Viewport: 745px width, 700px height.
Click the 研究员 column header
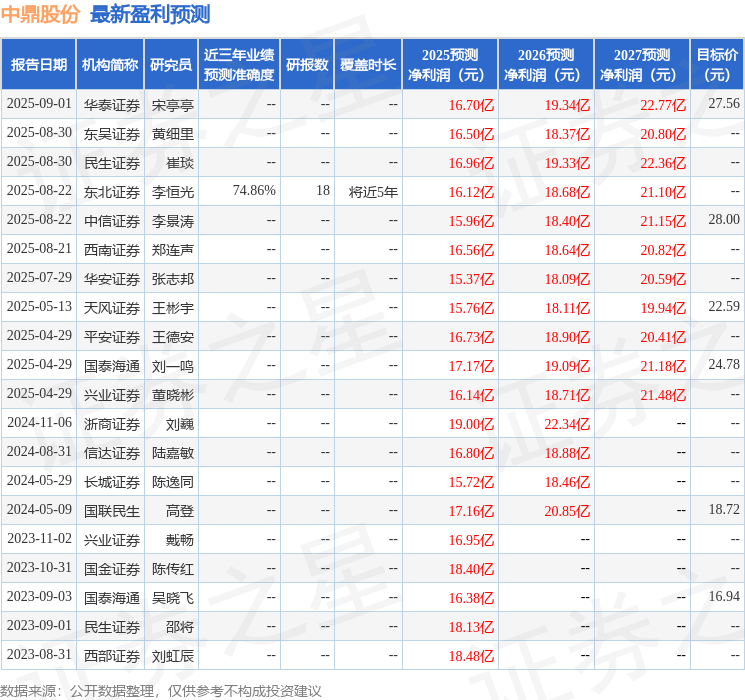pos(171,65)
